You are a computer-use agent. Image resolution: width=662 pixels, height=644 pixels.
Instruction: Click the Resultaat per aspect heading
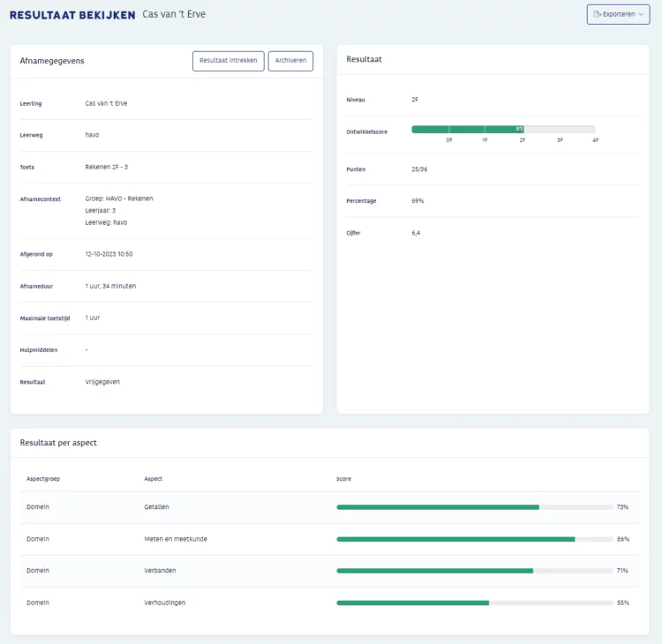[58, 443]
